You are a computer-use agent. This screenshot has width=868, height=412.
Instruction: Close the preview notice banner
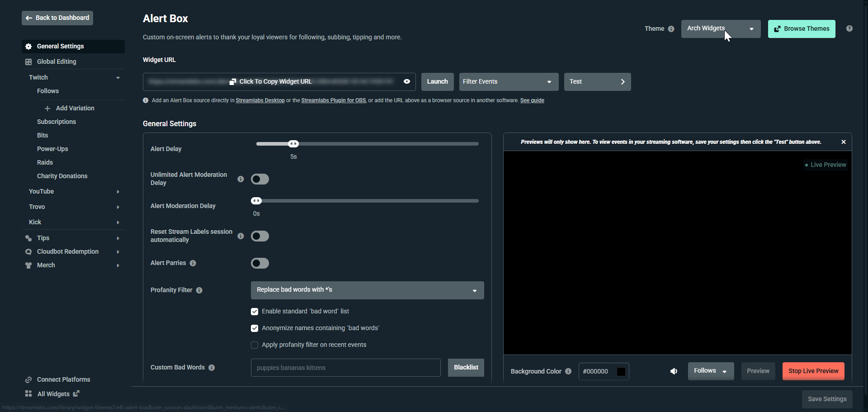click(x=844, y=142)
